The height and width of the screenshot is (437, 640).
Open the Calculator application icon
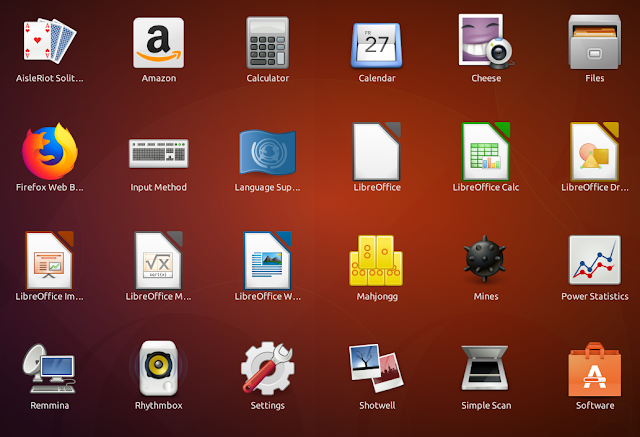coord(267,43)
